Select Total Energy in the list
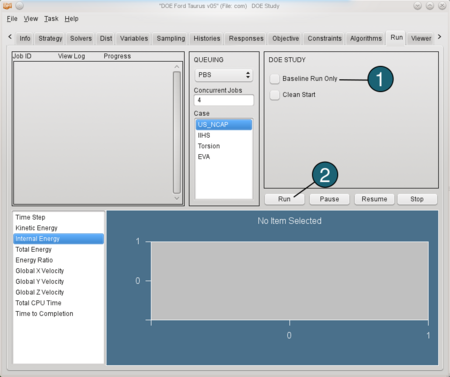Image resolution: width=450 pixels, height=377 pixels. tap(58, 249)
